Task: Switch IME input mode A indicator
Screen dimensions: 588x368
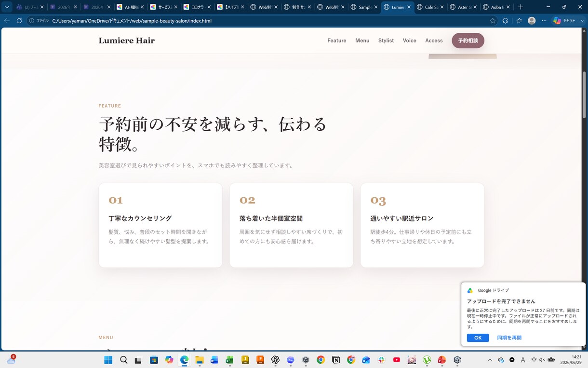Action: [x=523, y=360]
